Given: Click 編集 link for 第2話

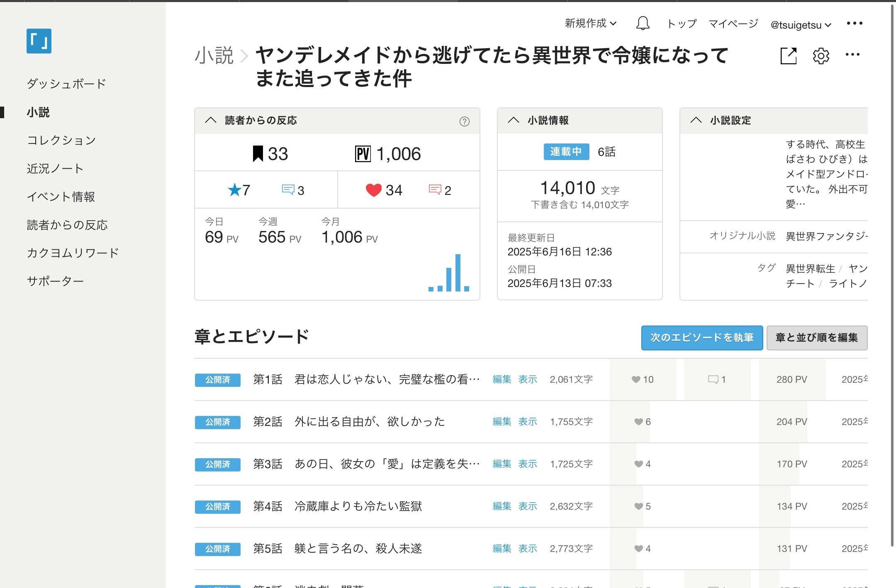Looking at the screenshot, I should tap(502, 422).
